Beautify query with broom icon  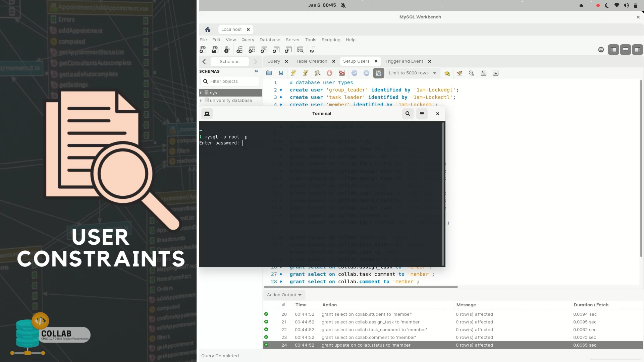(x=460, y=73)
